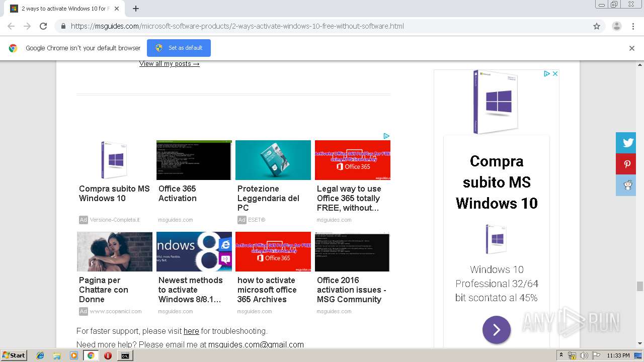
Task: Click purple arrow button in sidebar ad
Action: [x=497, y=330]
